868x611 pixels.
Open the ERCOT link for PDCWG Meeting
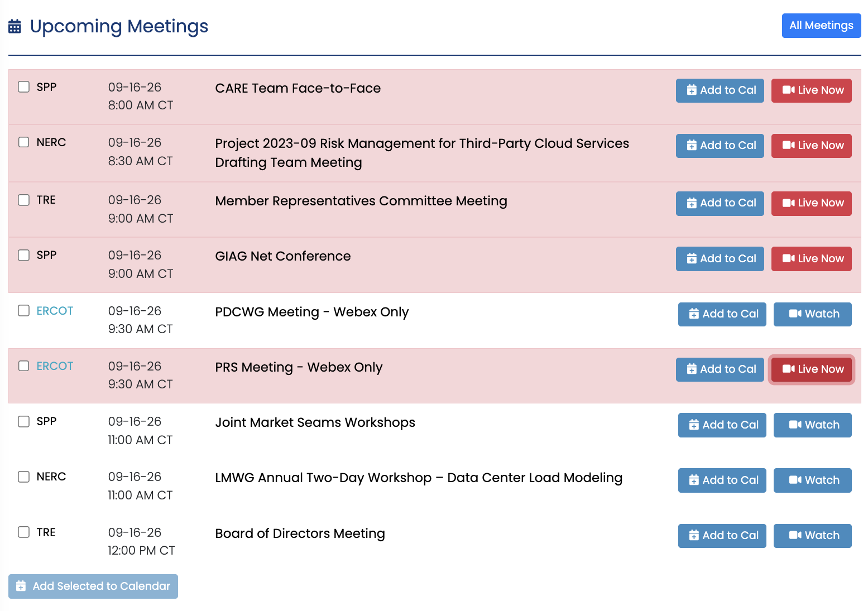pyautogui.click(x=55, y=311)
